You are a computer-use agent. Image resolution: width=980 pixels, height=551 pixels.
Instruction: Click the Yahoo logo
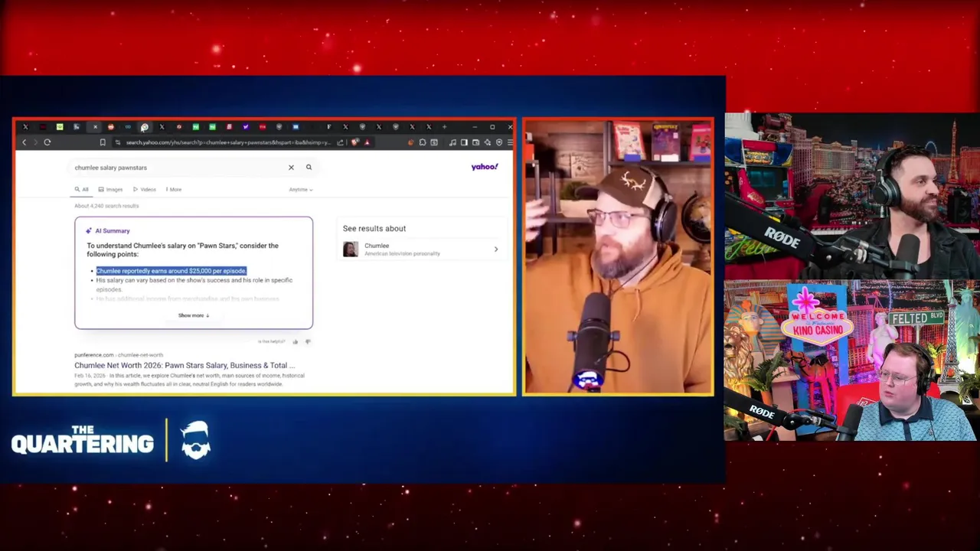485,167
